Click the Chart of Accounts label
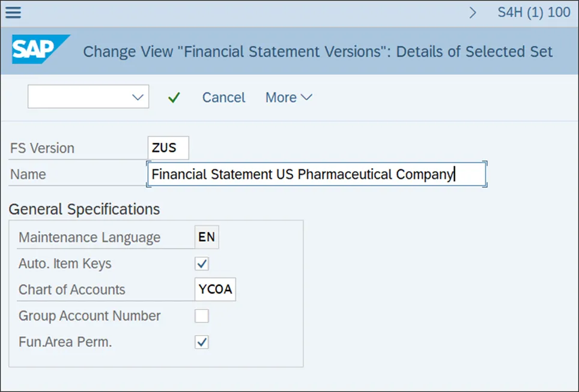This screenshot has width=579, height=392. click(x=72, y=289)
